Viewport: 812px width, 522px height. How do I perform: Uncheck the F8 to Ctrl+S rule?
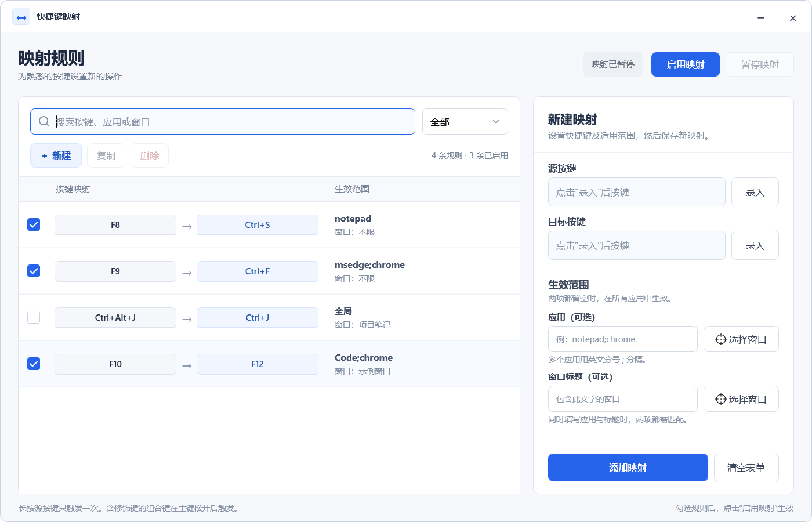[34, 224]
